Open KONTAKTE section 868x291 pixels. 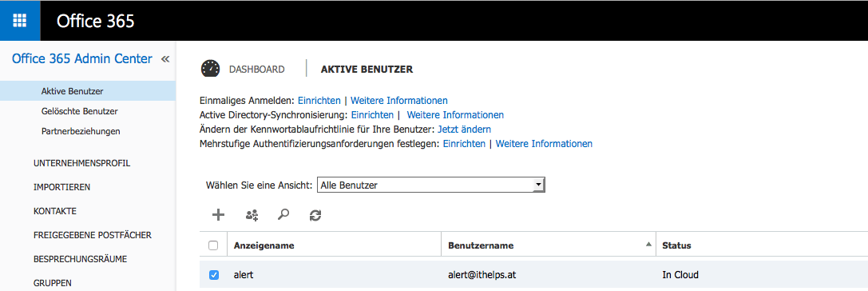click(x=55, y=210)
